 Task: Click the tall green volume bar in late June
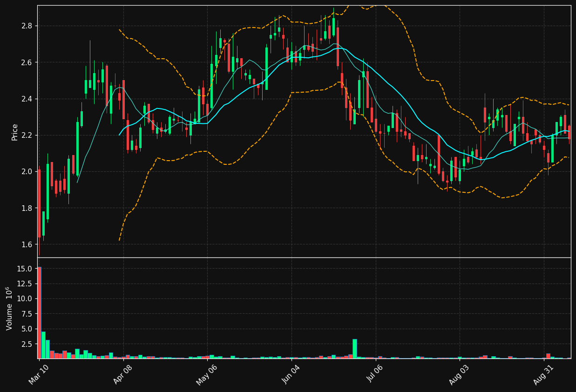354,349
